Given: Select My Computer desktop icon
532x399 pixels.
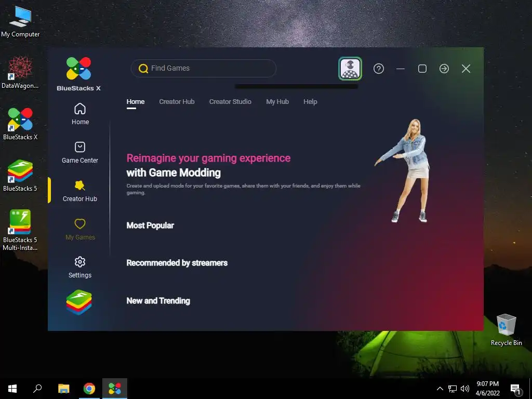Looking at the screenshot, I should coord(20,22).
